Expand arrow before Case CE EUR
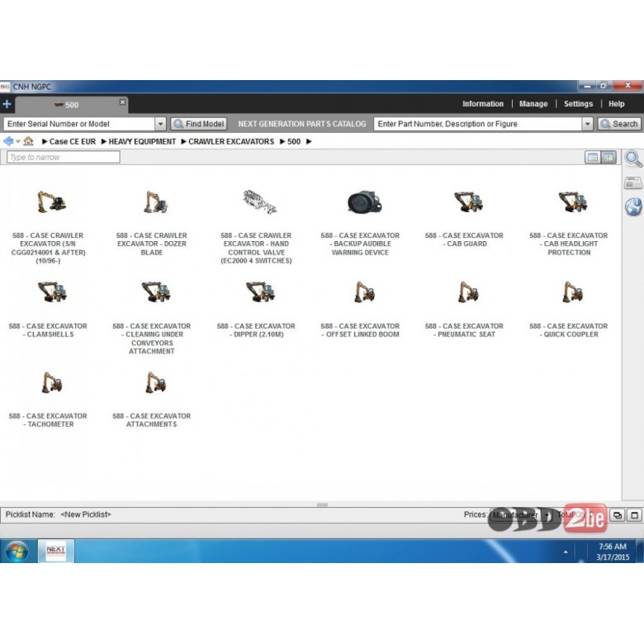 45,142
